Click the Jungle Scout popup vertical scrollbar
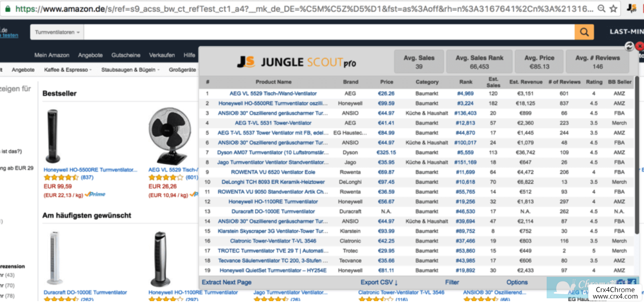 point(637,154)
